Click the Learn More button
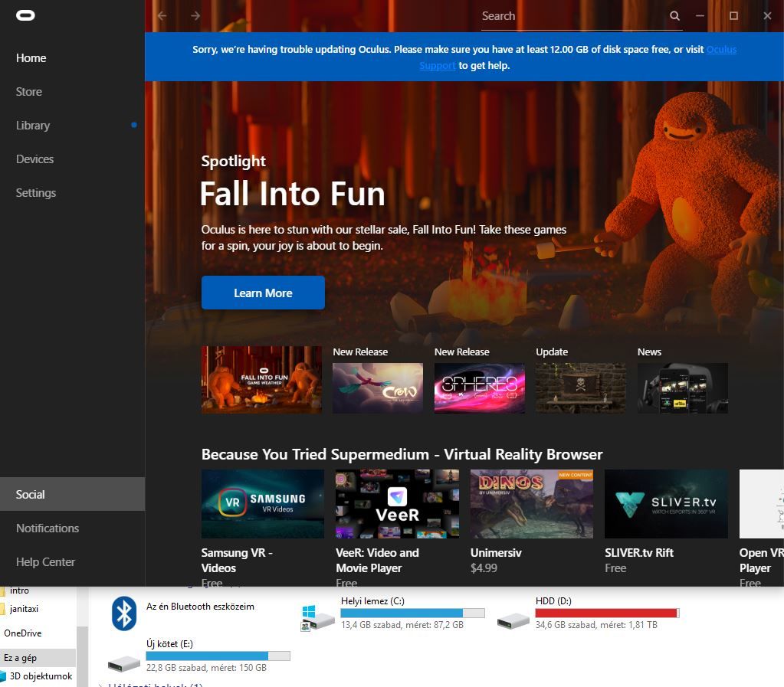 point(263,293)
